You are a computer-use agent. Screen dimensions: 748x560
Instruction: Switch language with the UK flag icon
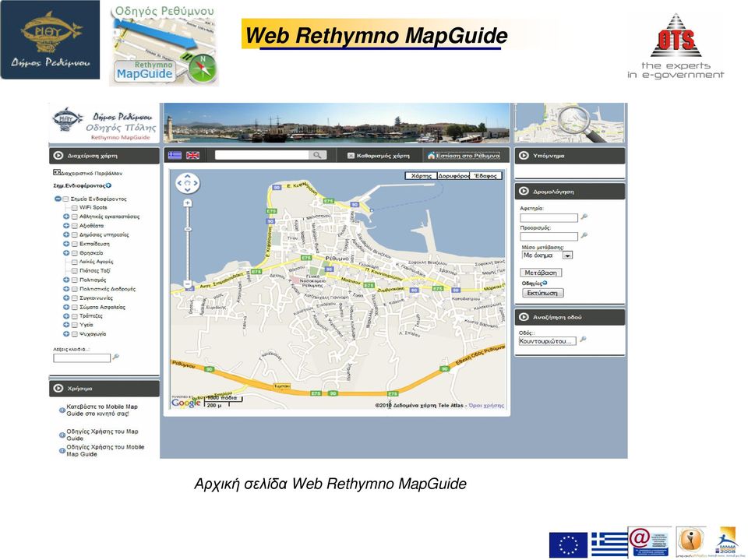click(192, 156)
